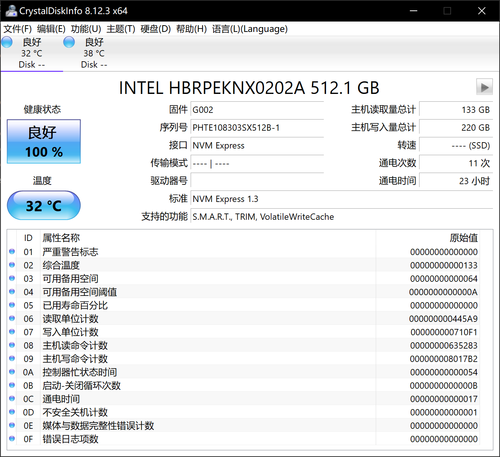Click power on count value 11 次
The height and width of the screenshot is (457, 500).
[x=456, y=163]
